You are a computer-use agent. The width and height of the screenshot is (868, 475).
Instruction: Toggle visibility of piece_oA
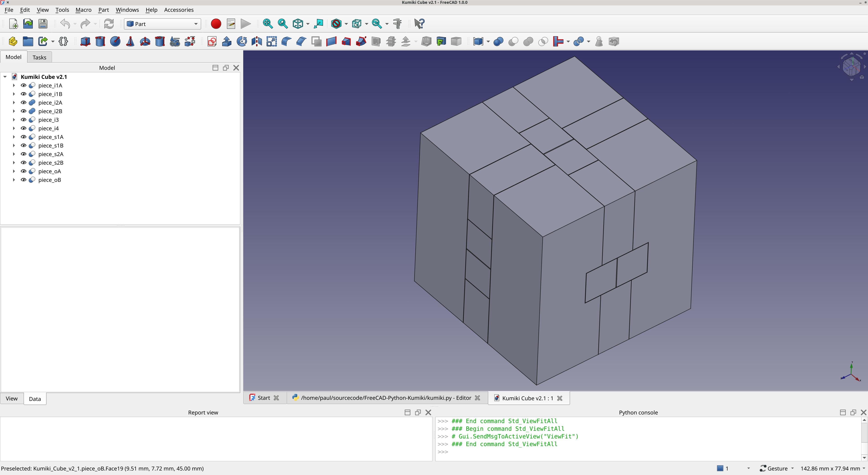[x=24, y=171]
